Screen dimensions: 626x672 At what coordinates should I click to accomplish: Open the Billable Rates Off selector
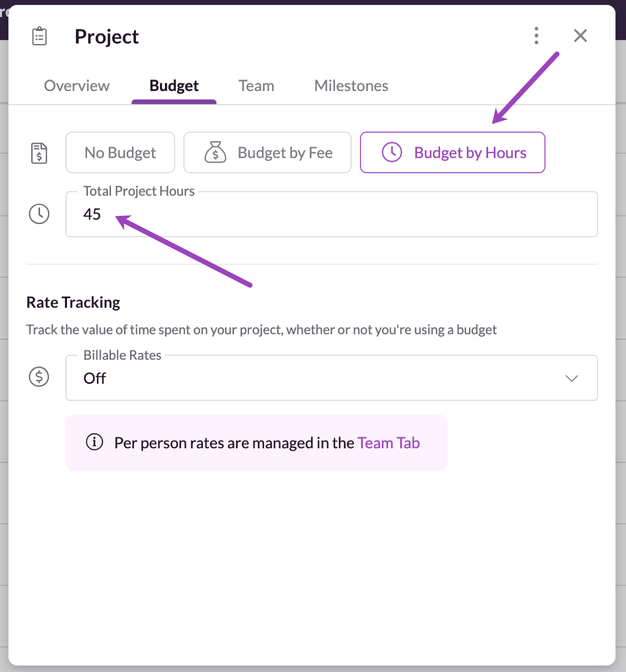(x=332, y=378)
